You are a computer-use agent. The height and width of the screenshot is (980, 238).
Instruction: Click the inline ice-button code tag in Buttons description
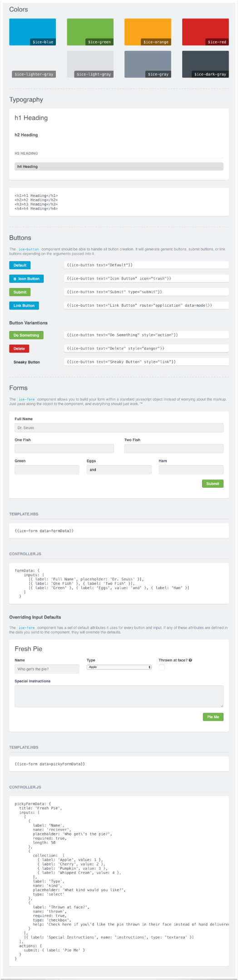[x=29, y=249]
